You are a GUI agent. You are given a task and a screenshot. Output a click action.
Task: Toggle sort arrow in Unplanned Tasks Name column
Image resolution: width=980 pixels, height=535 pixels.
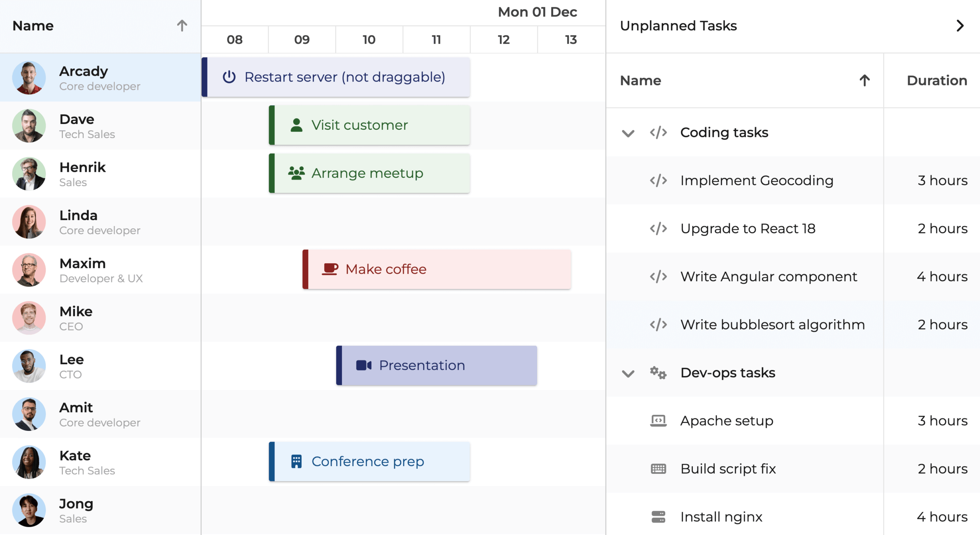coord(864,80)
